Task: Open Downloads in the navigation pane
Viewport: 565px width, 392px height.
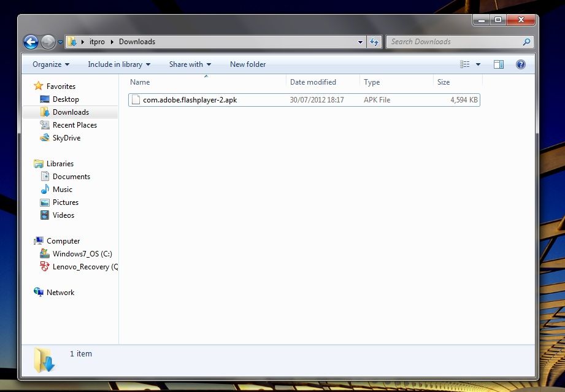Action: [71, 112]
